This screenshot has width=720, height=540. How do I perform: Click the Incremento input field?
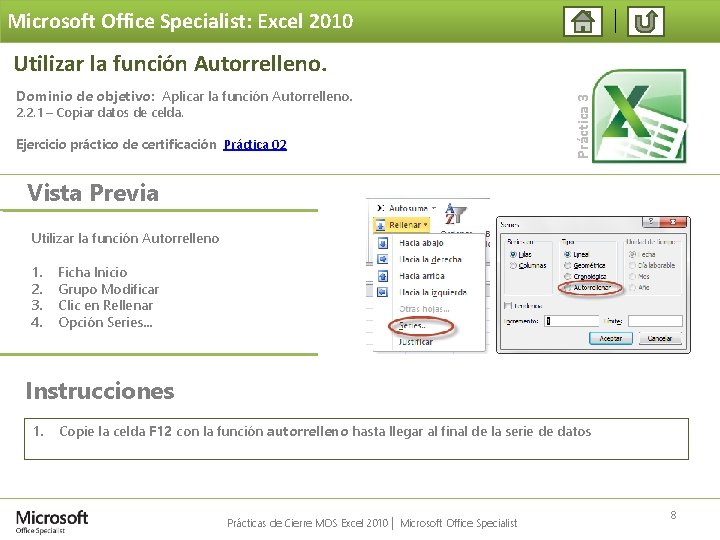[x=572, y=321]
